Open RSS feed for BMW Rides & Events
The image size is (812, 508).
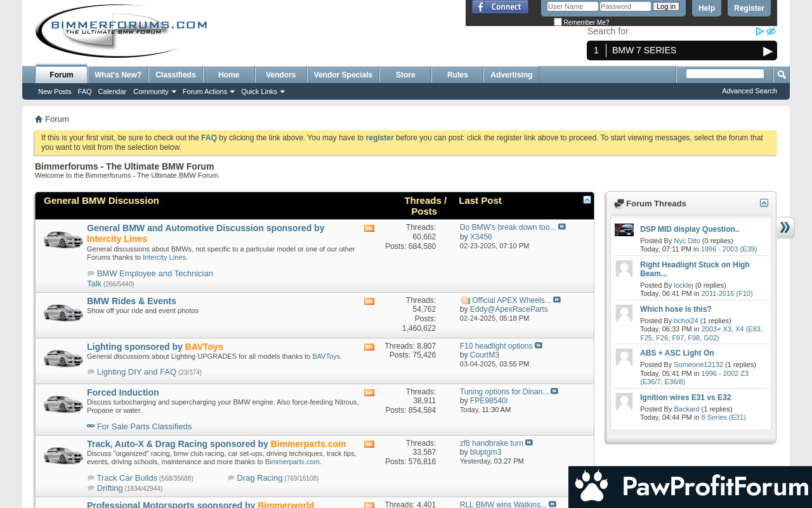(x=369, y=301)
